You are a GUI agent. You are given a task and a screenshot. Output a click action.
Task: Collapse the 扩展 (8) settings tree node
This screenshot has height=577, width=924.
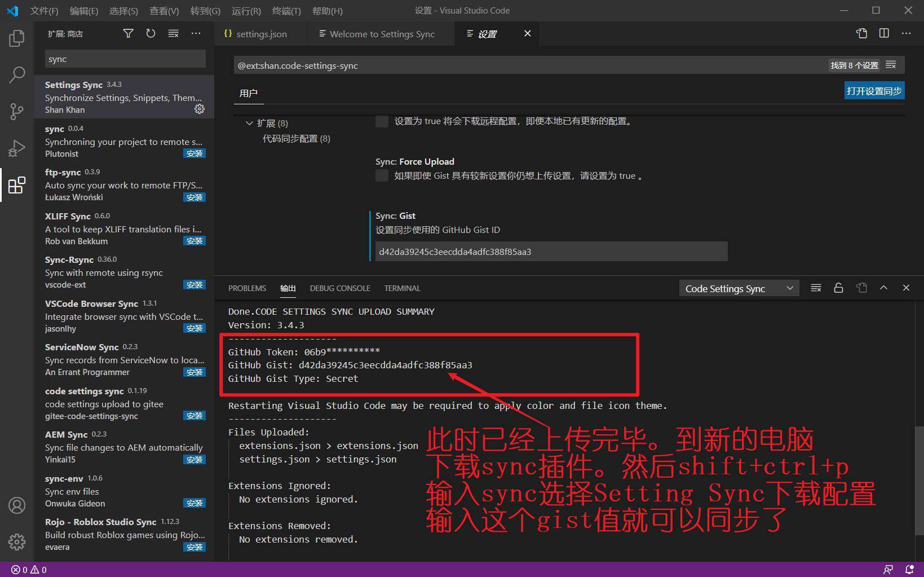click(x=249, y=123)
